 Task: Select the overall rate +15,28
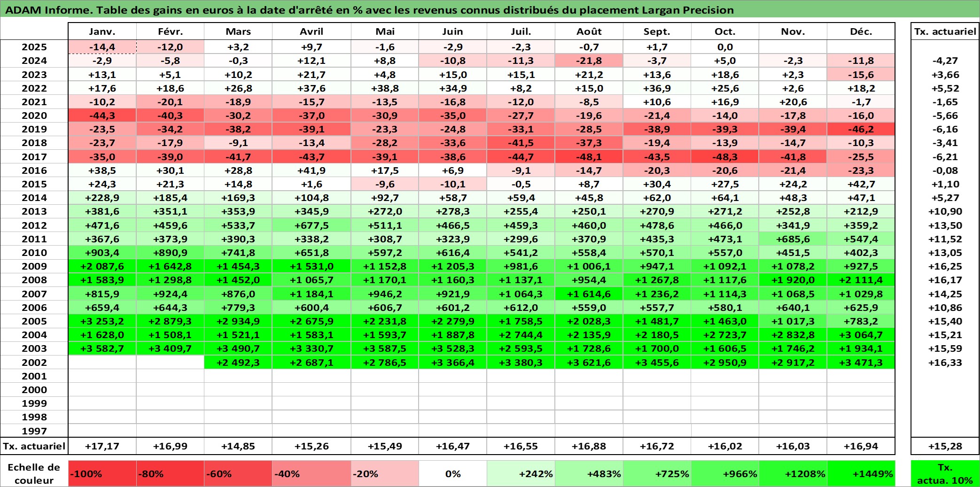(x=945, y=446)
